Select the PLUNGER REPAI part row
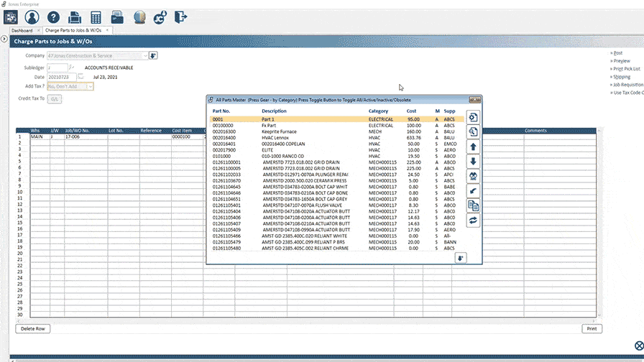This screenshot has height=362, width=644. pos(337,175)
